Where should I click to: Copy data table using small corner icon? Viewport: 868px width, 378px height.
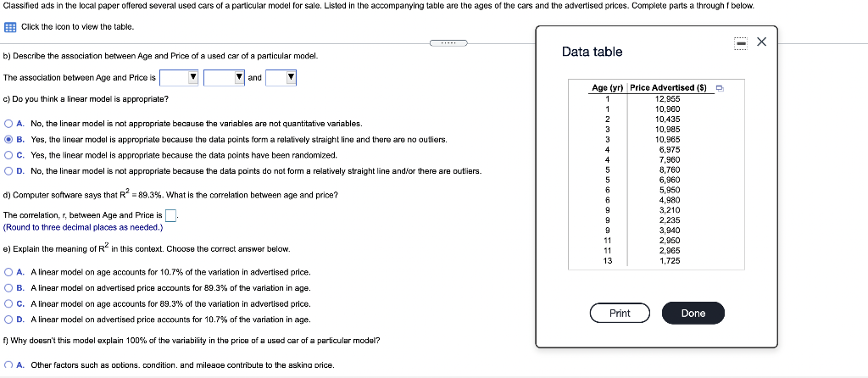[719, 87]
